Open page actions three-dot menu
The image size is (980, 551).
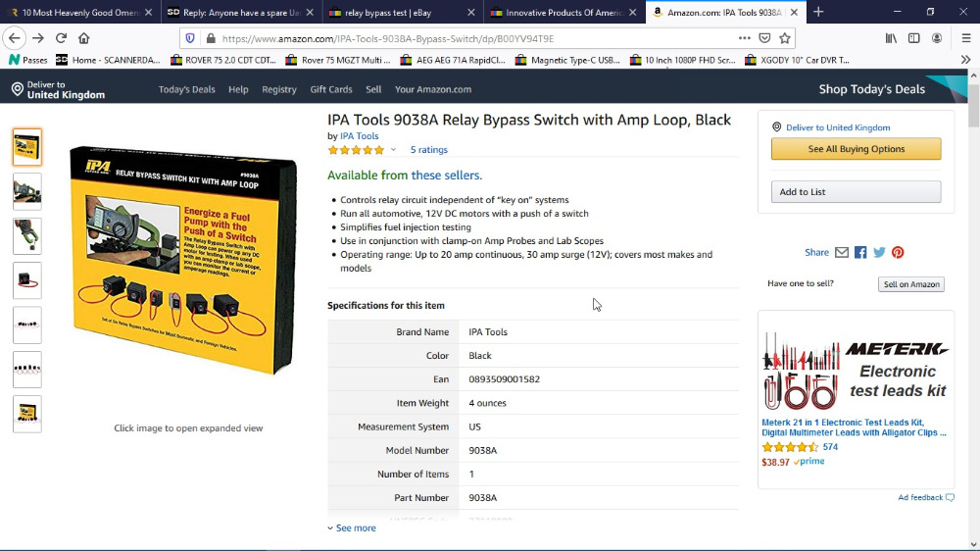pos(745,38)
